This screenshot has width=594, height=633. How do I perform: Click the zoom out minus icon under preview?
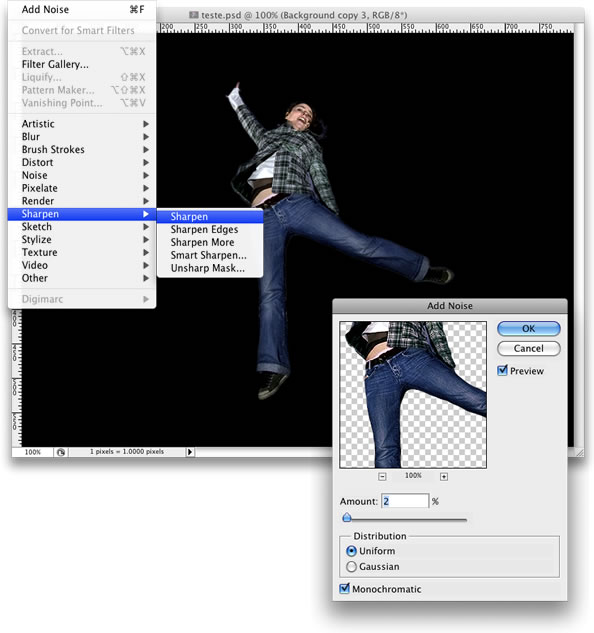click(x=382, y=476)
